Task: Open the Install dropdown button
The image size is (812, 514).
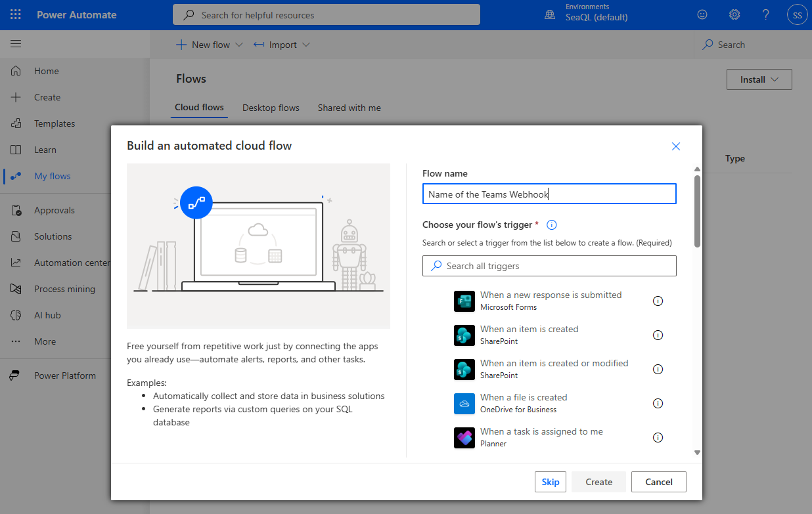Action: 759,79
